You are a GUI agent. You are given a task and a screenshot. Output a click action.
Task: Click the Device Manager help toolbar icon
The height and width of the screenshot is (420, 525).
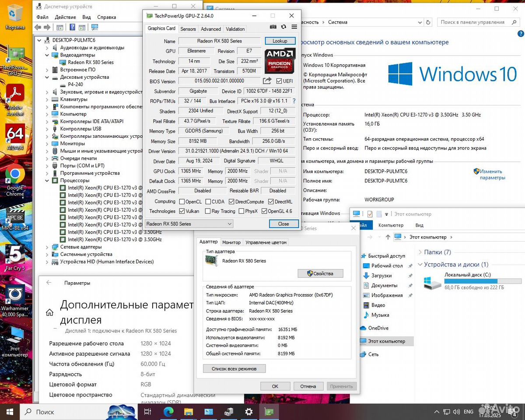pyautogui.click(x=72, y=27)
